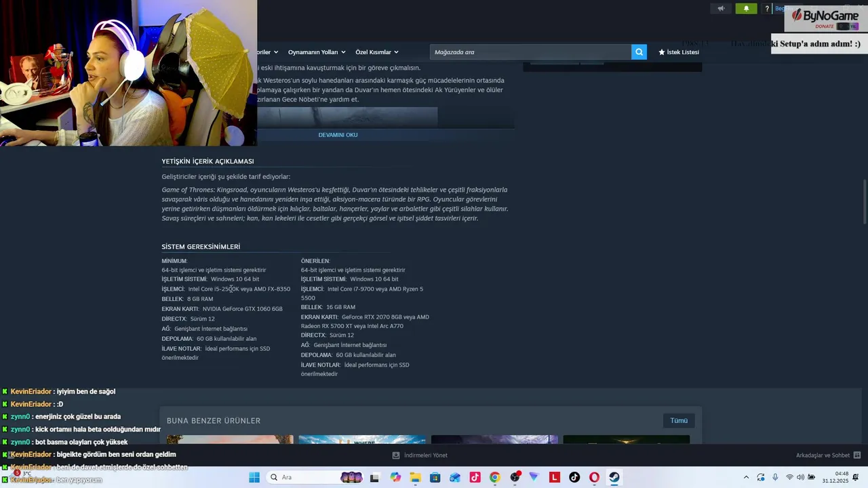The image size is (868, 488).
Task: Open the volume tray icon
Action: pyautogui.click(x=800, y=477)
